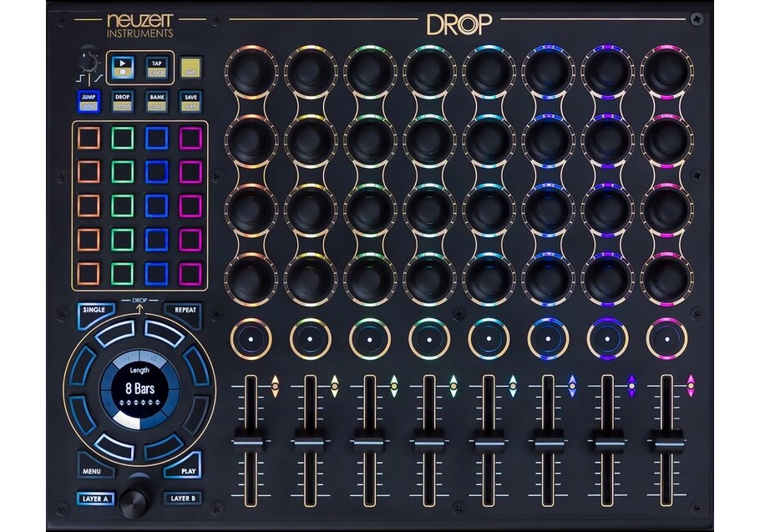760x532 pixels.
Task: Click the sixth-column blue knob, second row
Action: click(548, 141)
